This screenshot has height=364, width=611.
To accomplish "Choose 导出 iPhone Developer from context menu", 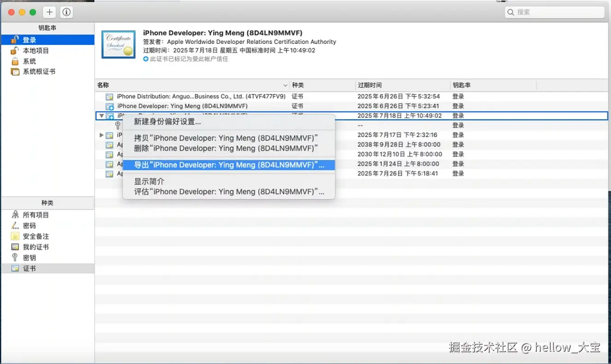I will point(229,165).
